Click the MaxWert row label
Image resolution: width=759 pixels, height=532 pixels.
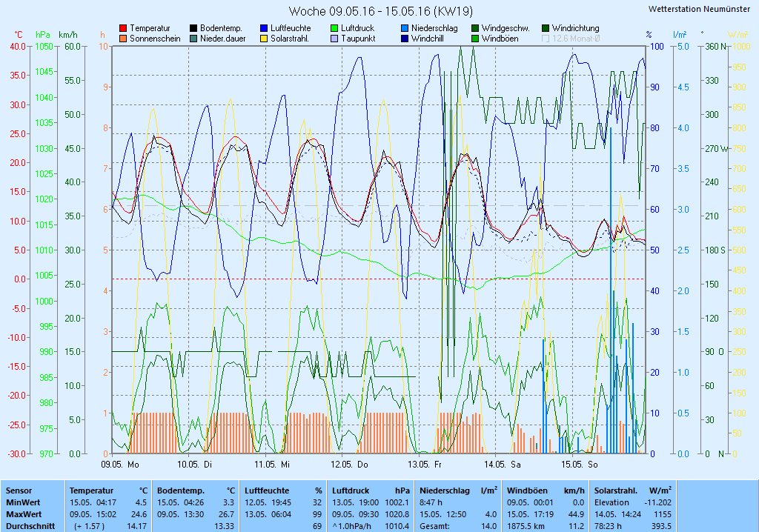tap(24, 514)
